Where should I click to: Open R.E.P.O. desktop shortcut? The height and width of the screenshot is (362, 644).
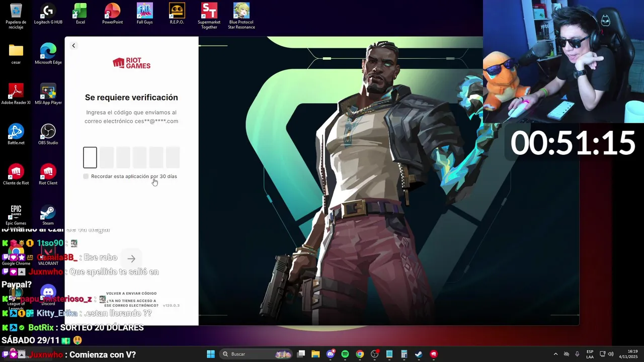(x=177, y=14)
